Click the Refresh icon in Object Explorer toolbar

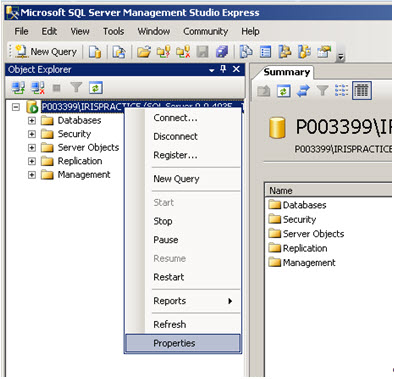coord(96,88)
